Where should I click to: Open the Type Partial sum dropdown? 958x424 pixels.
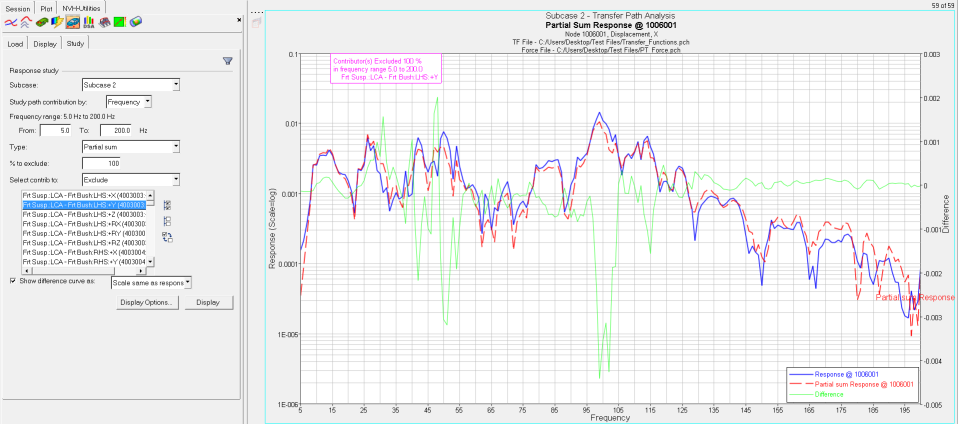click(x=131, y=147)
